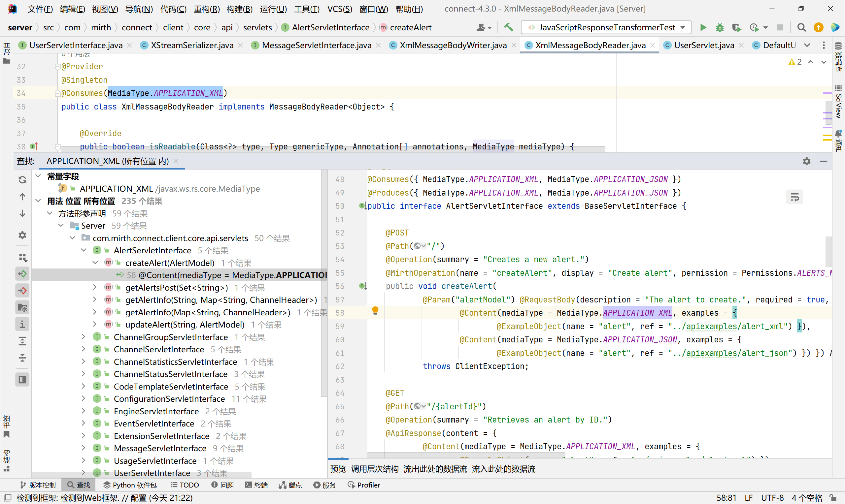
Task: Click Collapse All icon in find toolbar
Action: pyautogui.click(x=22, y=358)
